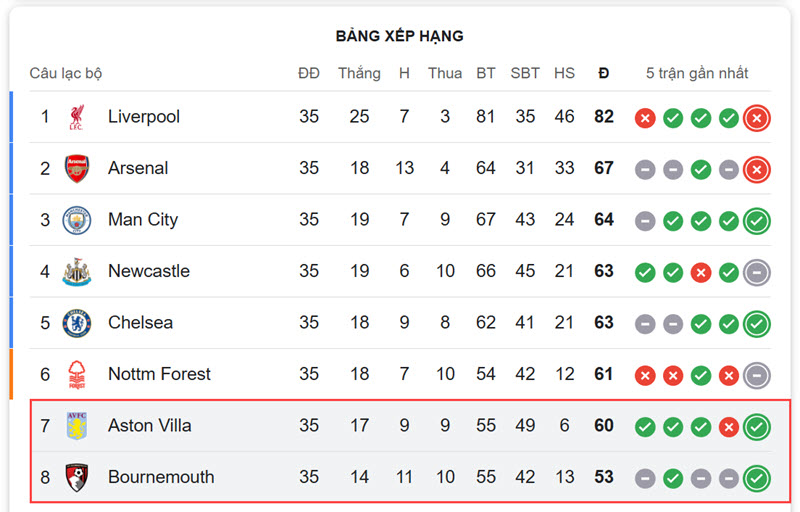Click the Nottm Forest club crest
Screen dimensions: 800x512
coord(77,374)
